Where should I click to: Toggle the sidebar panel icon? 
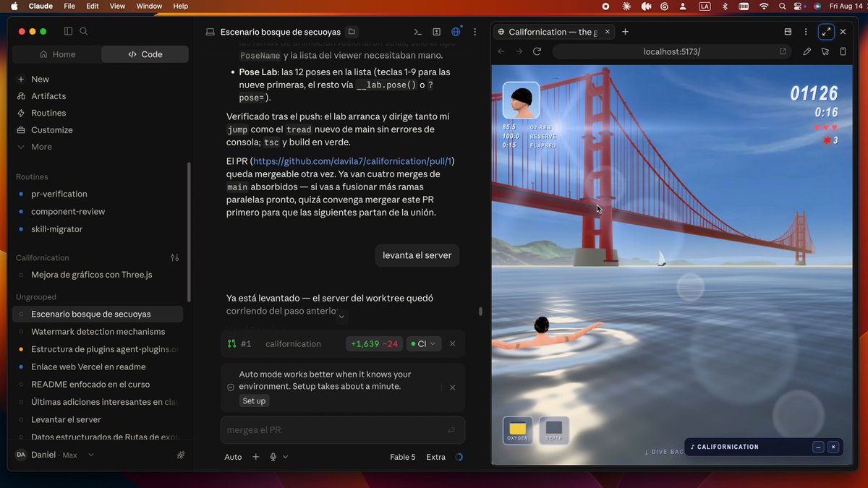coord(68,31)
